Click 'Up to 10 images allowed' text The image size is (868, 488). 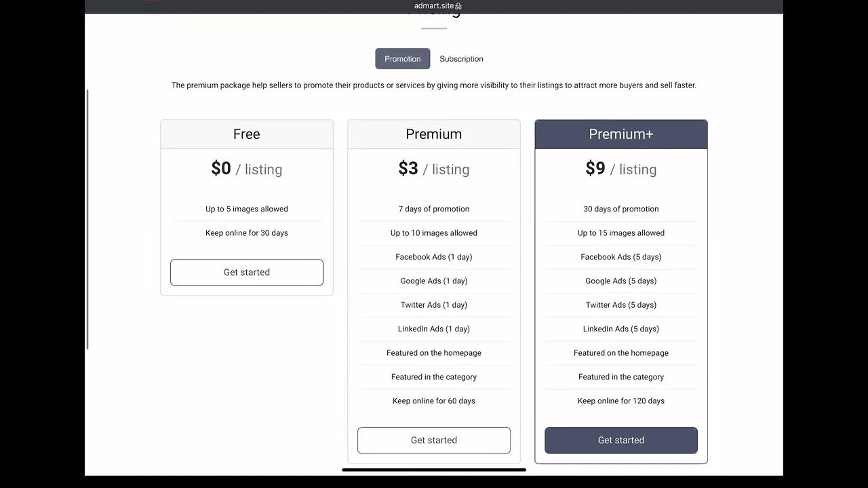click(434, 233)
